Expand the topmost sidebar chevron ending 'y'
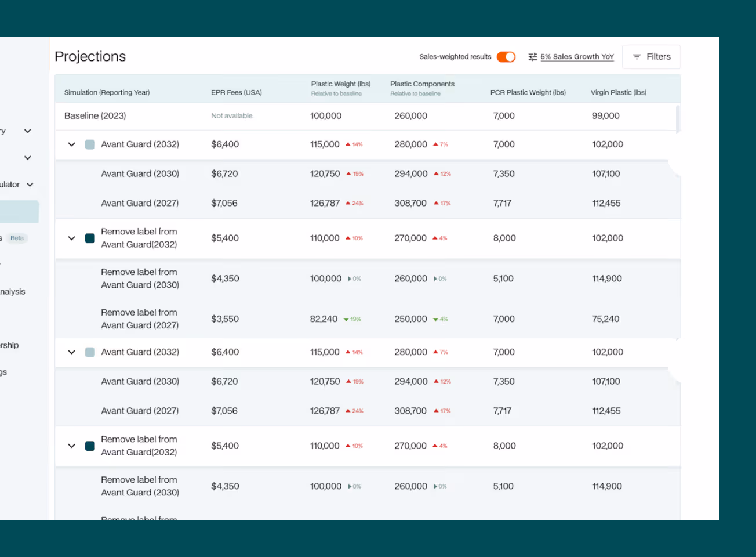 point(27,131)
